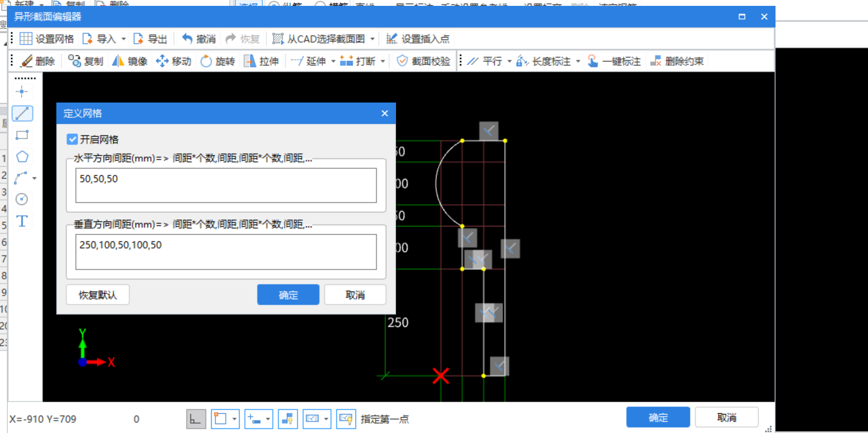Open the 设置网格 grid settings tool
The image size is (868, 433).
coord(47,39)
